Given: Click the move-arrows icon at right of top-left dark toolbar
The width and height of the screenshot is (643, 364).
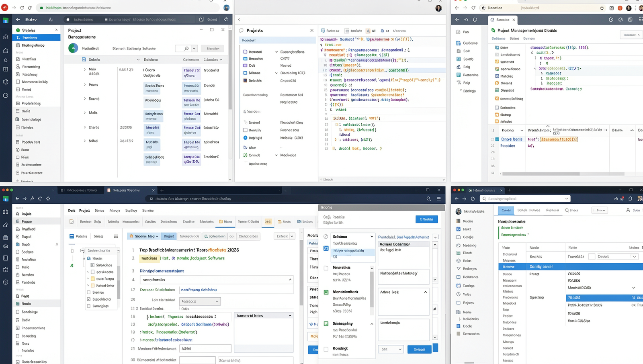Looking at the screenshot, I should point(226,19).
